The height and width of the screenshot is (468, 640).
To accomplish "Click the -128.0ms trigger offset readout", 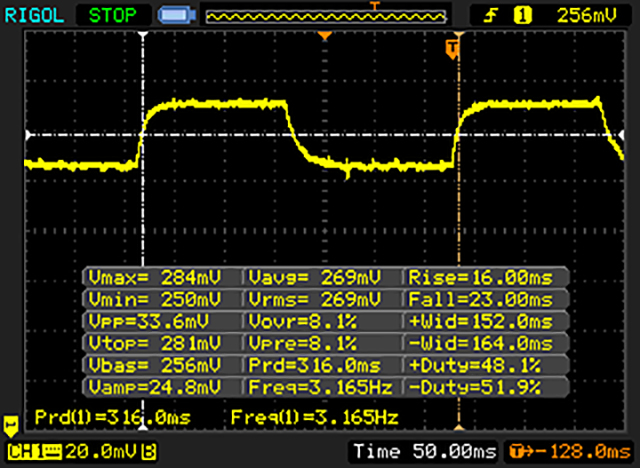I will pos(569,452).
